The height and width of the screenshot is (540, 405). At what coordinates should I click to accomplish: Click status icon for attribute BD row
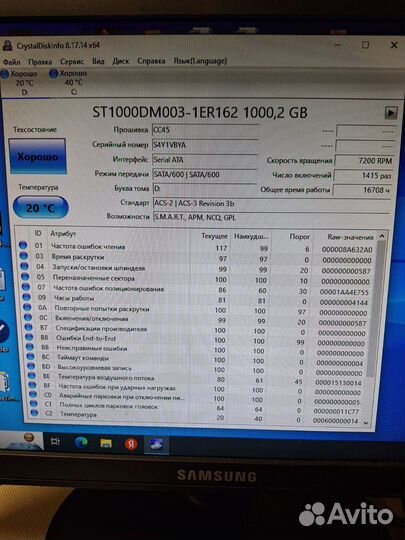(x=31, y=366)
